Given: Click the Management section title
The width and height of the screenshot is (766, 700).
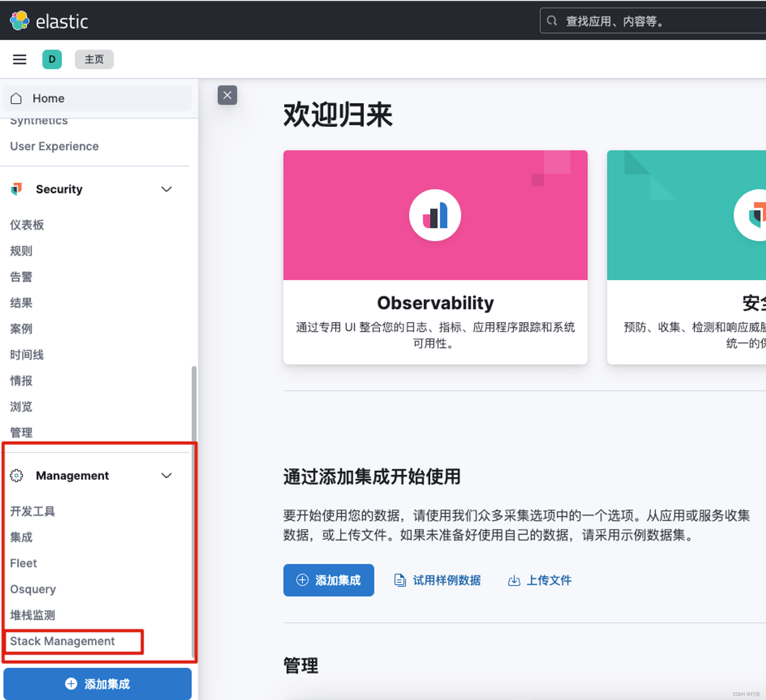Looking at the screenshot, I should (x=72, y=475).
